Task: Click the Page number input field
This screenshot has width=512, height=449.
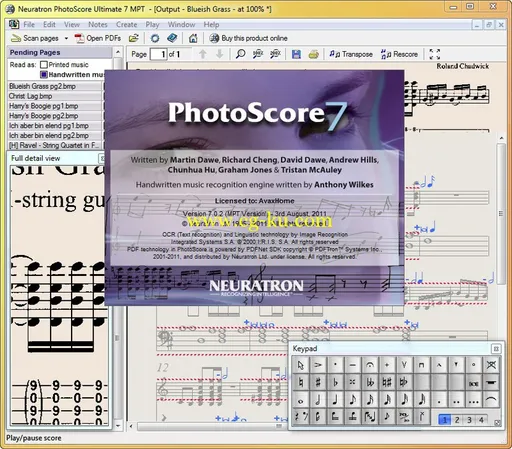Action: click(x=159, y=54)
